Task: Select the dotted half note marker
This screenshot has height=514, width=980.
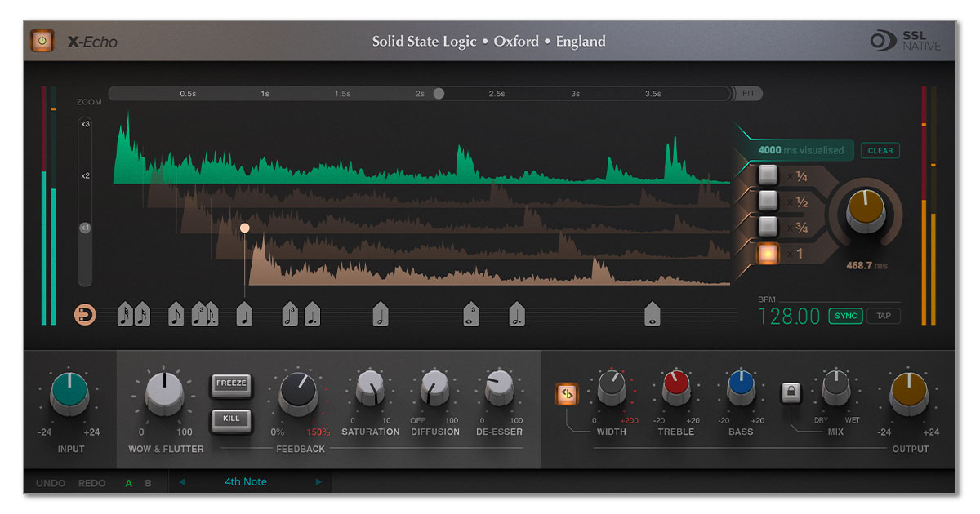Action: 517,314
